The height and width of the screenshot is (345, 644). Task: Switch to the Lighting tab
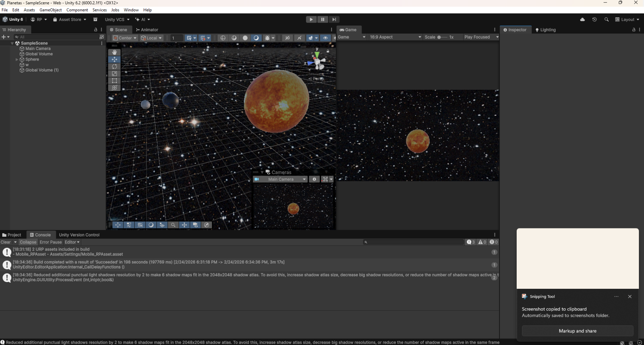click(x=545, y=30)
